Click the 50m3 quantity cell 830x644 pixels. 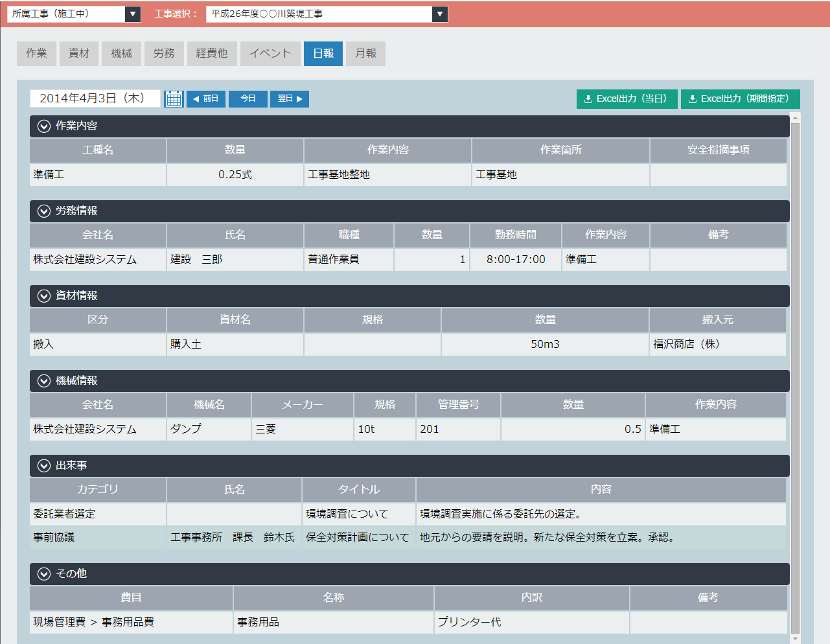545,345
